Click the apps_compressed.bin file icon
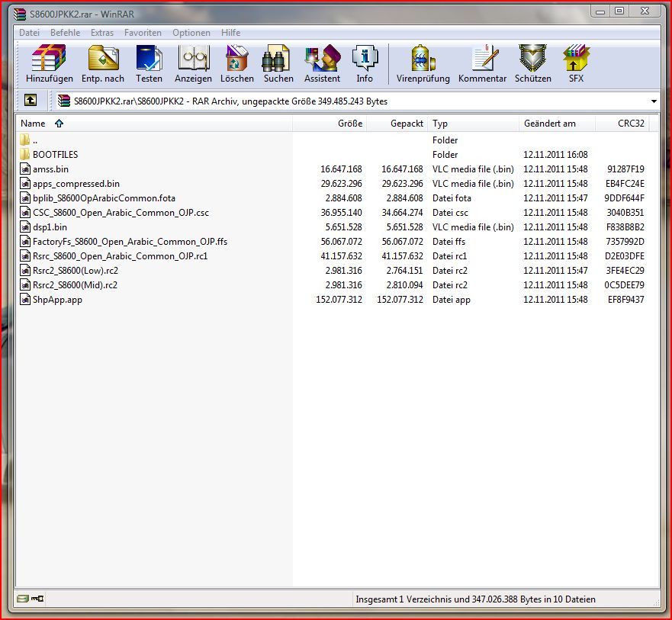This screenshot has height=620, width=672. coord(25,183)
